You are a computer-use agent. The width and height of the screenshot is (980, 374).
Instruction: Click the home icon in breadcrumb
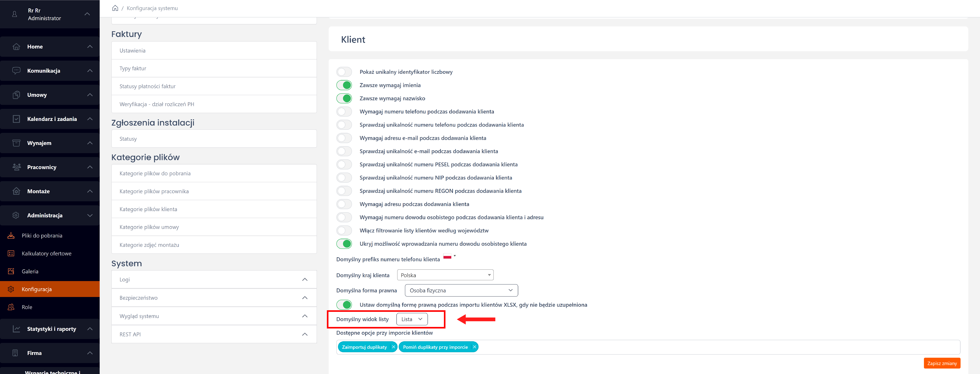[115, 8]
